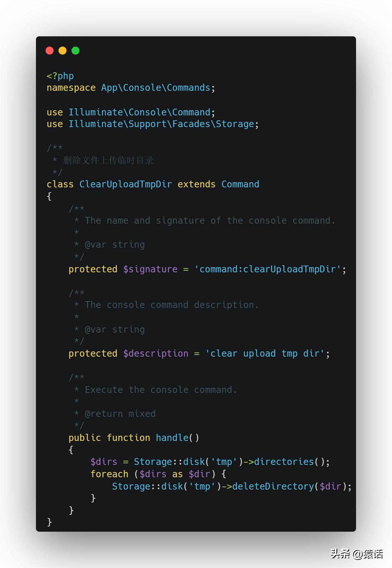
Task: Click the $description variable
Action: [156, 353]
